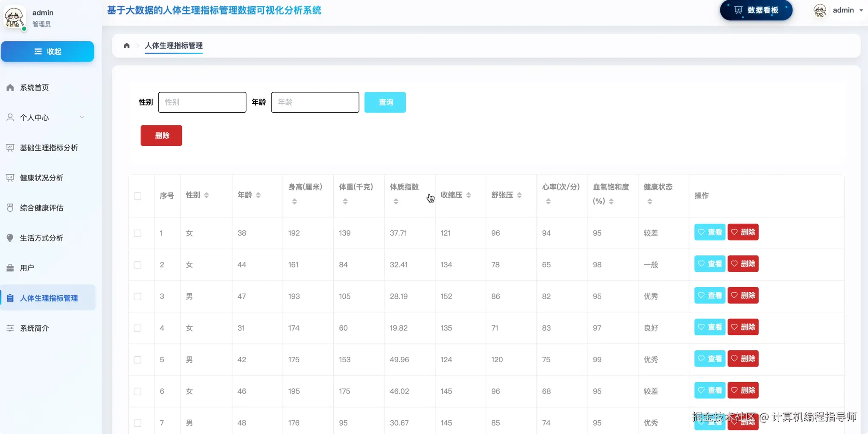The image size is (868, 434).
Task: Sort table by 年龄 column arrows
Action: (258, 195)
